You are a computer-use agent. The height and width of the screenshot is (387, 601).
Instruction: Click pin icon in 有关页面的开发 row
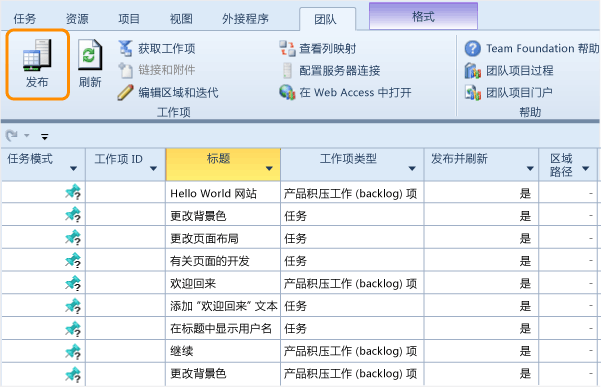tap(73, 260)
